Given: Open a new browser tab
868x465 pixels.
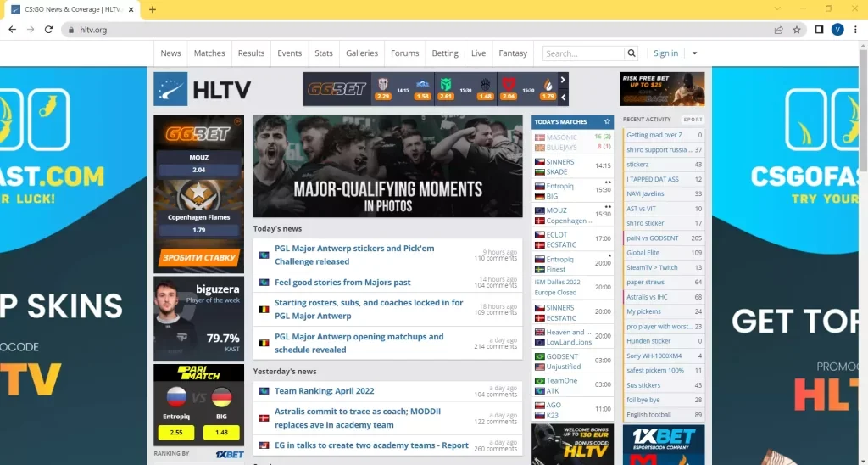Looking at the screenshot, I should click(x=153, y=9).
